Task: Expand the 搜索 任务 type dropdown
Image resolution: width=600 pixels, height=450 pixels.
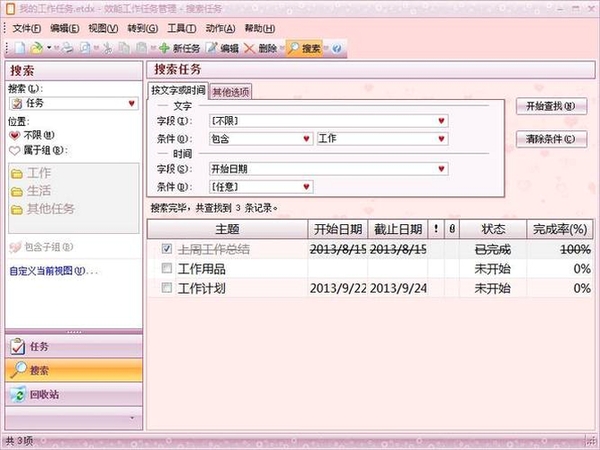Action: [x=132, y=103]
